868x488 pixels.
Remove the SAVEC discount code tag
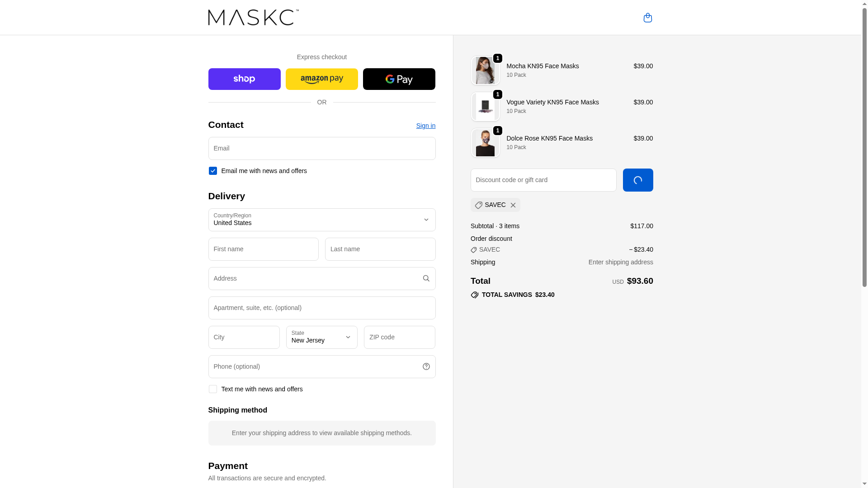click(x=513, y=205)
